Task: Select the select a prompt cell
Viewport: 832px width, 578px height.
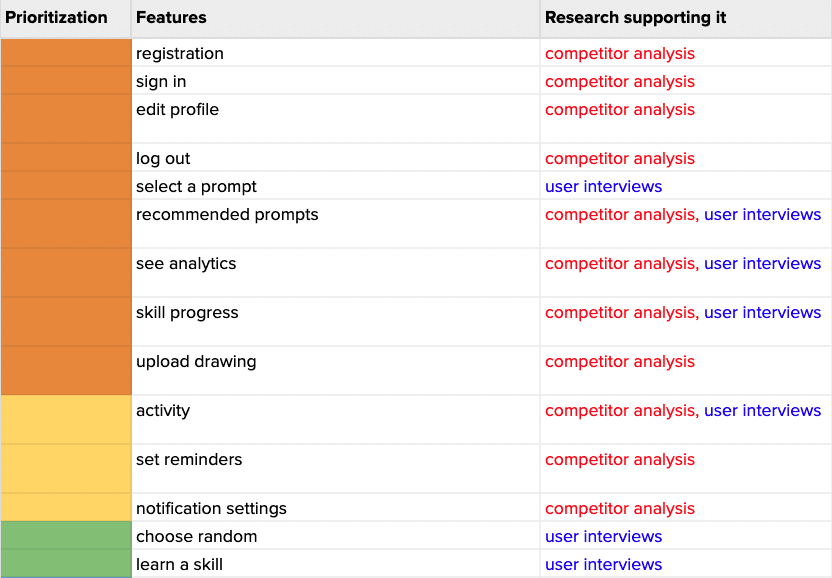Action: point(196,187)
